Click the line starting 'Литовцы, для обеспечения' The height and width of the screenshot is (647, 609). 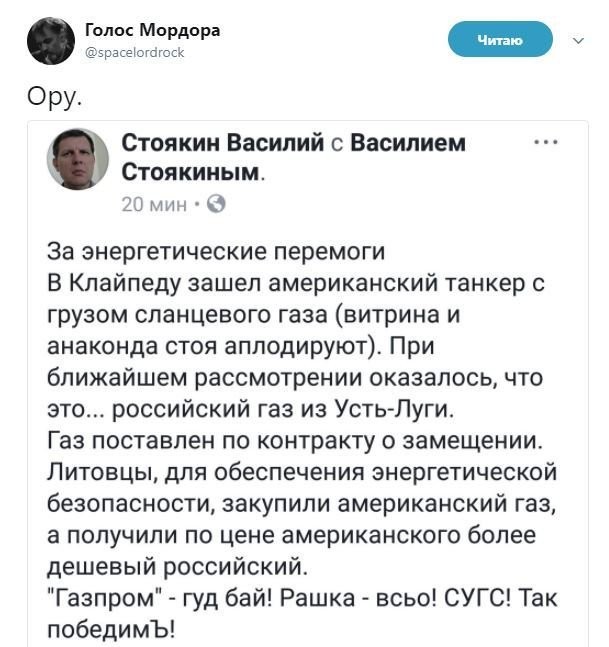click(x=302, y=471)
